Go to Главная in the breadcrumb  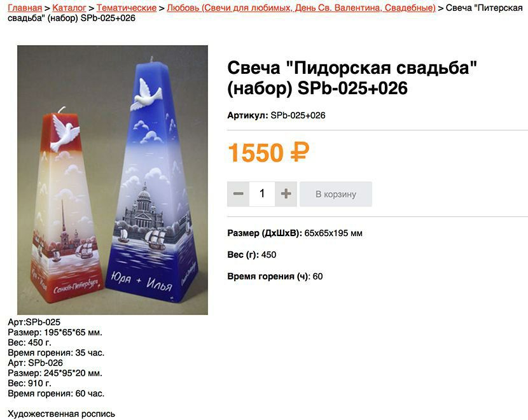[25, 8]
